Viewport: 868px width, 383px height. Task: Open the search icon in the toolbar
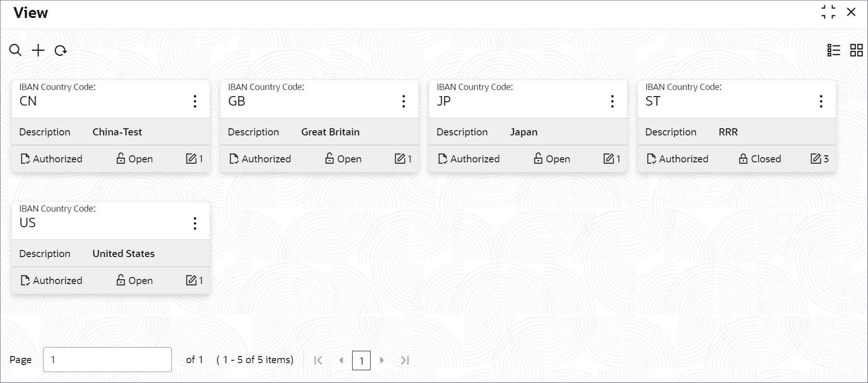[x=16, y=50]
